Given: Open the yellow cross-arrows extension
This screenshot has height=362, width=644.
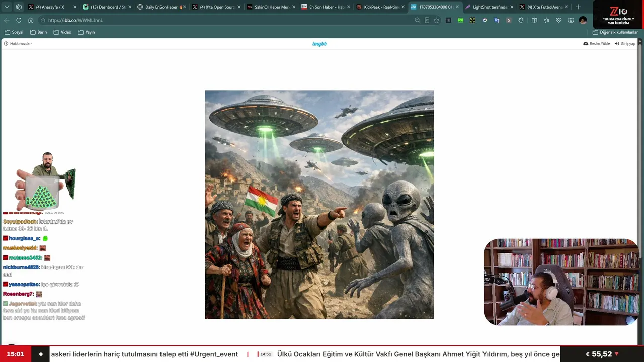Looking at the screenshot, I should click(472, 20).
